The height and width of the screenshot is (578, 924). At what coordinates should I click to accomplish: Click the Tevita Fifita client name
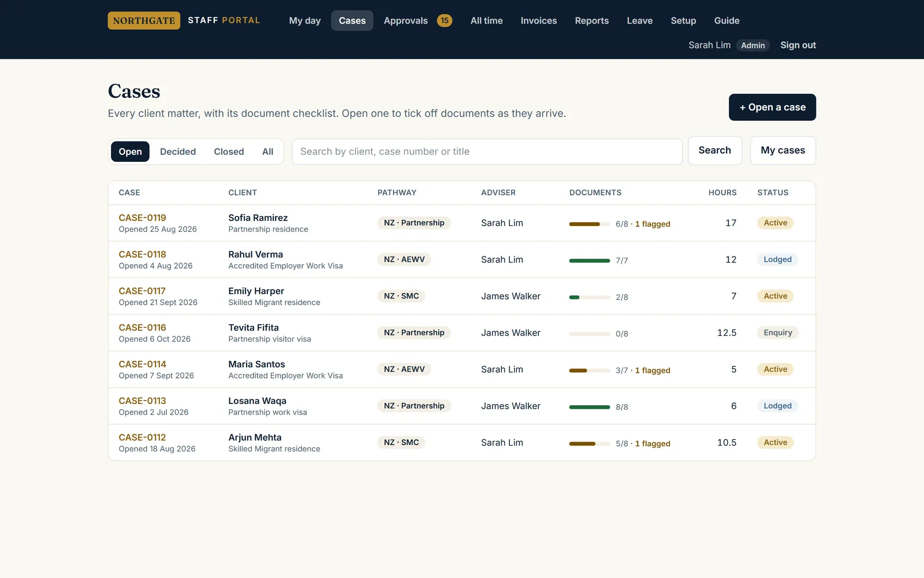(254, 328)
